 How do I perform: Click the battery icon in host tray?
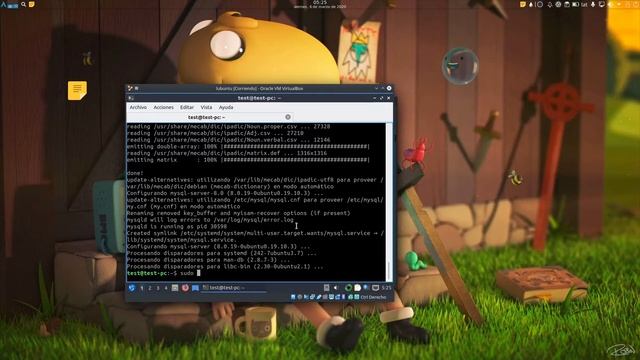576,4
